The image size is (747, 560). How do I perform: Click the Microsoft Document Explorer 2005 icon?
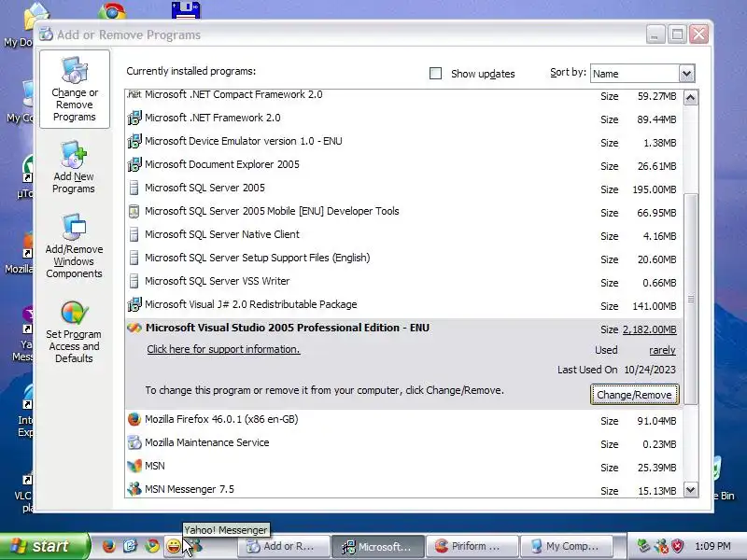(134, 164)
